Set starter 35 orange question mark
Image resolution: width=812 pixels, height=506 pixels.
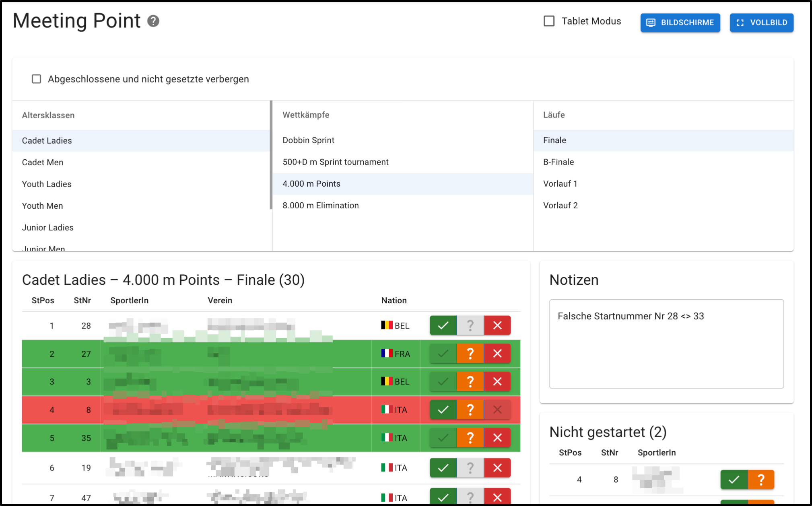470,438
